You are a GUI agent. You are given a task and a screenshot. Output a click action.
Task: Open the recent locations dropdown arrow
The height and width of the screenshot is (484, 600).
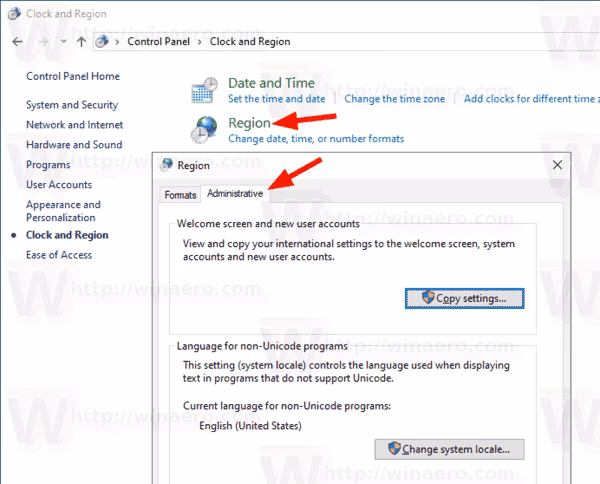(64, 41)
